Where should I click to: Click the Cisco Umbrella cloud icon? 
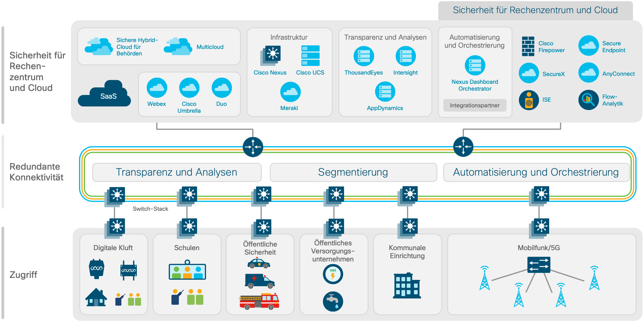(189, 88)
